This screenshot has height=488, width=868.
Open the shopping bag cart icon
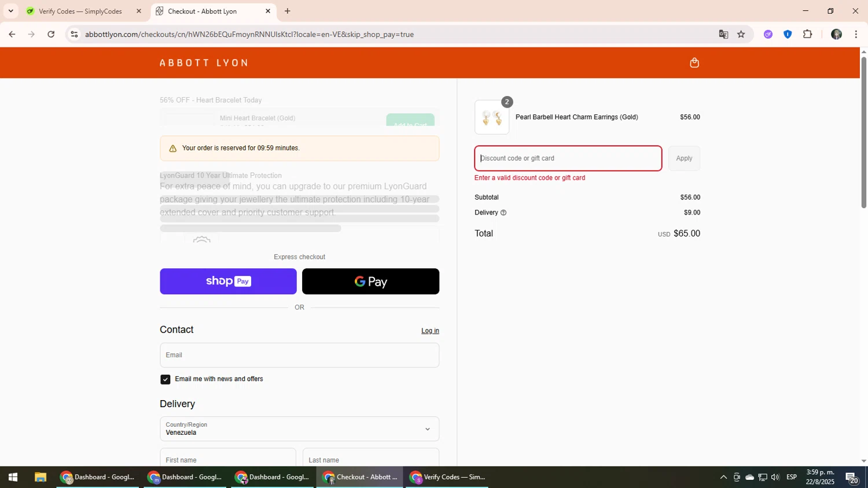(694, 62)
